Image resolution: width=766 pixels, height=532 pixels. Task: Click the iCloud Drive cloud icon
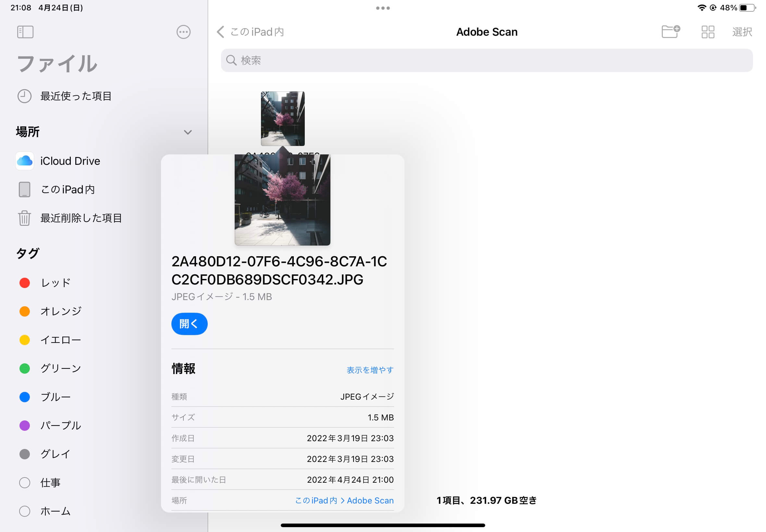coord(25,161)
